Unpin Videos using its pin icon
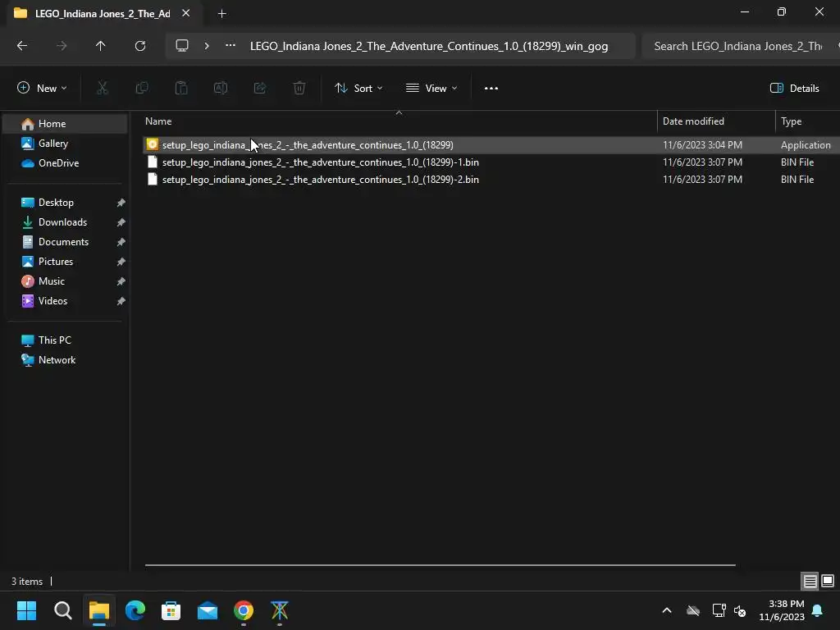The width and height of the screenshot is (840, 630). coord(121,301)
